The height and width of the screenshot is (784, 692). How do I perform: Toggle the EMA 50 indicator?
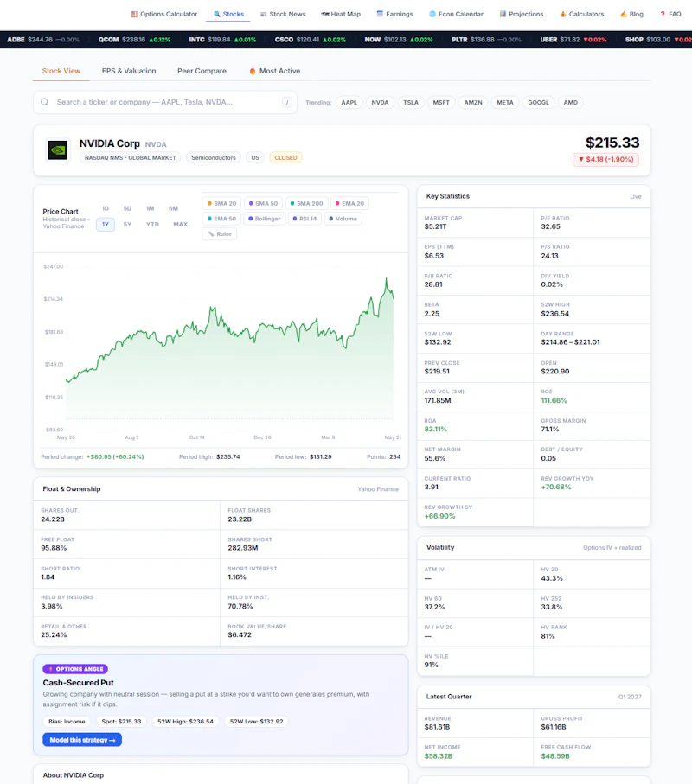pyautogui.click(x=221, y=219)
